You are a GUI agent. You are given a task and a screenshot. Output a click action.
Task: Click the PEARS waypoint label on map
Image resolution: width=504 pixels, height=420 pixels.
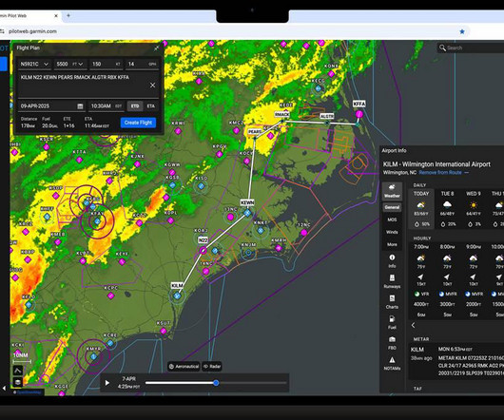tap(255, 132)
